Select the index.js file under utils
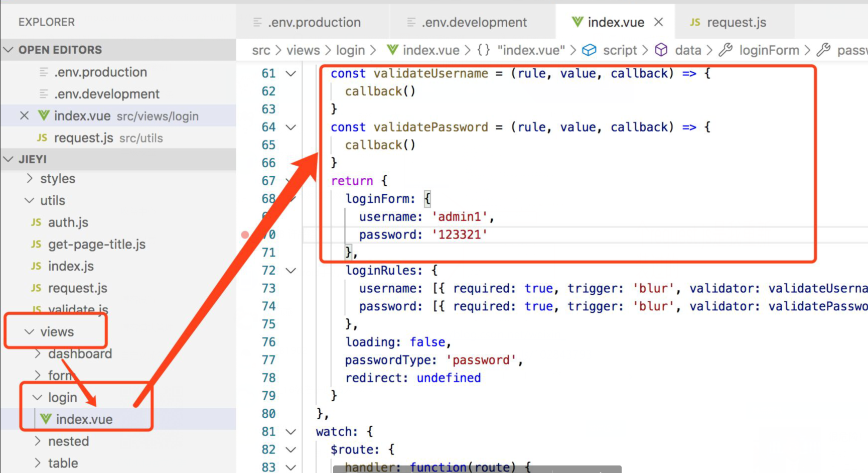 click(71, 266)
